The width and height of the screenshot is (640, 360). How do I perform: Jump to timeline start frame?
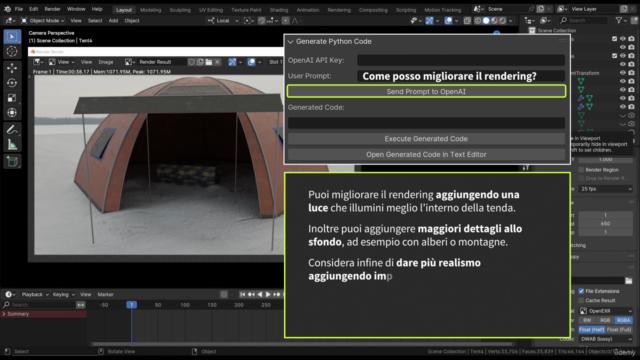point(242,294)
